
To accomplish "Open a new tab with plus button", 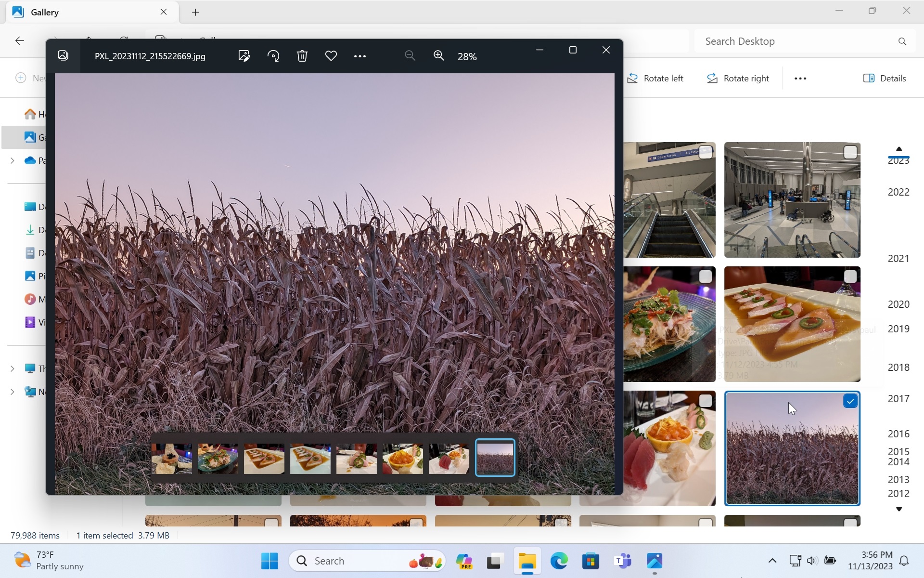I will (195, 12).
